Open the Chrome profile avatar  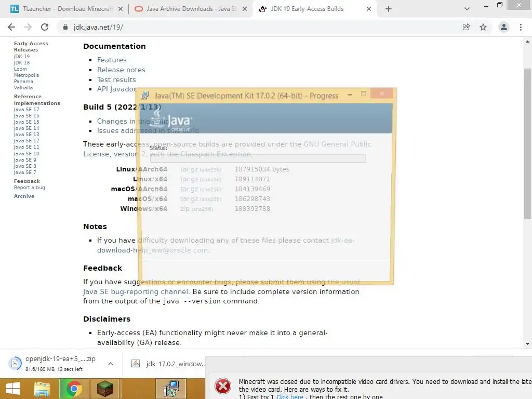504,27
